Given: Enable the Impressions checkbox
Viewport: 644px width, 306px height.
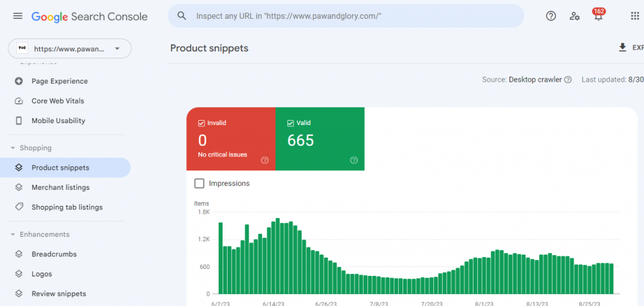Looking at the screenshot, I should pyautogui.click(x=199, y=183).
